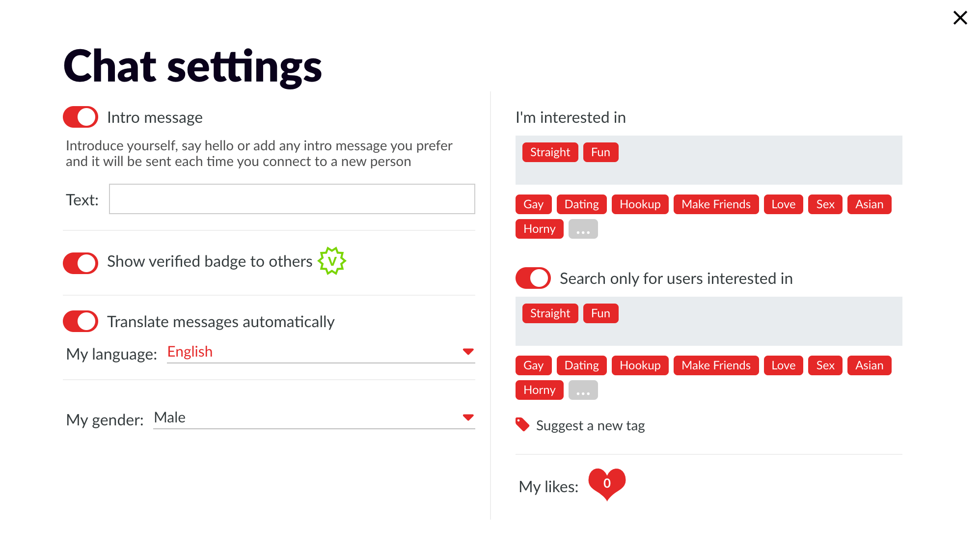Viewport: 980px width, 557px height.
Task: Click the red arrow next to English
Action: [468, 352]
